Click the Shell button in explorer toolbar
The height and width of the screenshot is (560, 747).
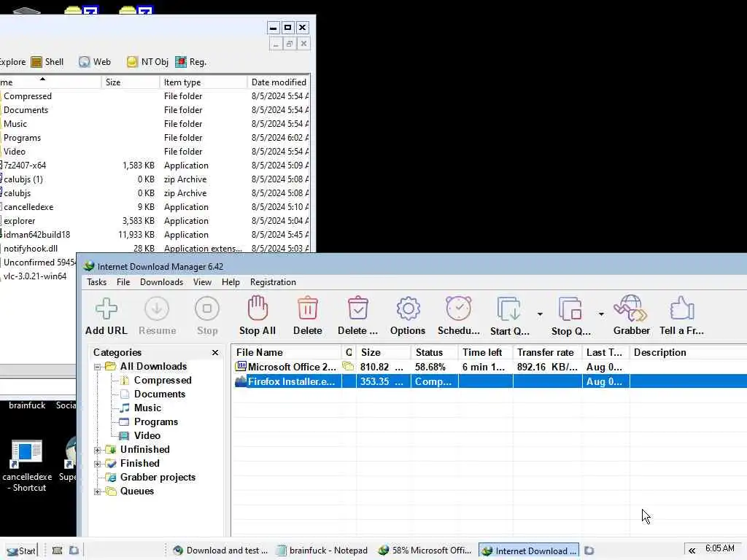(47, 62)
